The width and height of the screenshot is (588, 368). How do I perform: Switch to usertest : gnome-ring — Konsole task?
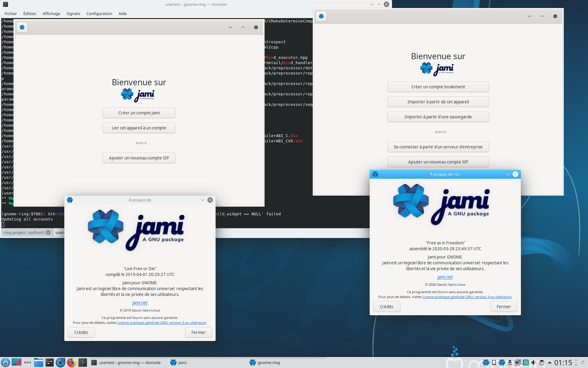coord(129,362)
